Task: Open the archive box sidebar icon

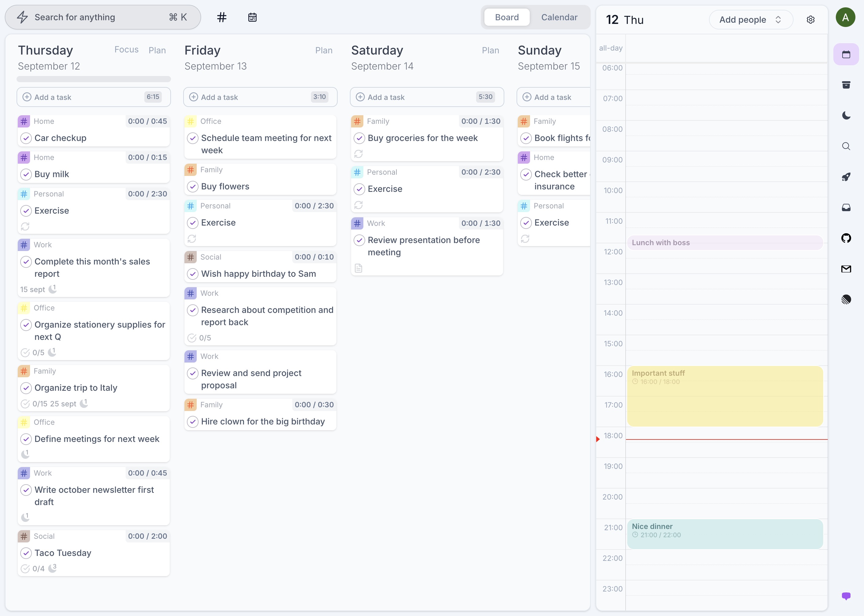Action: click(x=846, y=85)
